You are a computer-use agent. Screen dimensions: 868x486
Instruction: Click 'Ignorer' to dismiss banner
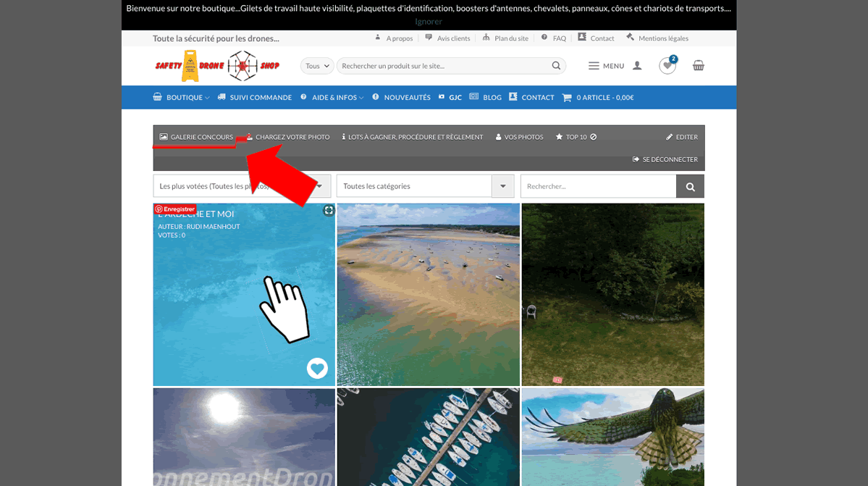[429, 22]
